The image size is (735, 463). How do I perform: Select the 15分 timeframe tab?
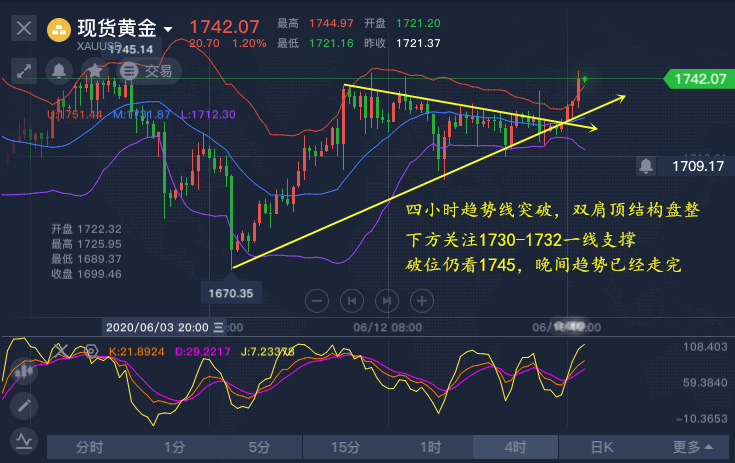[345, 447]
